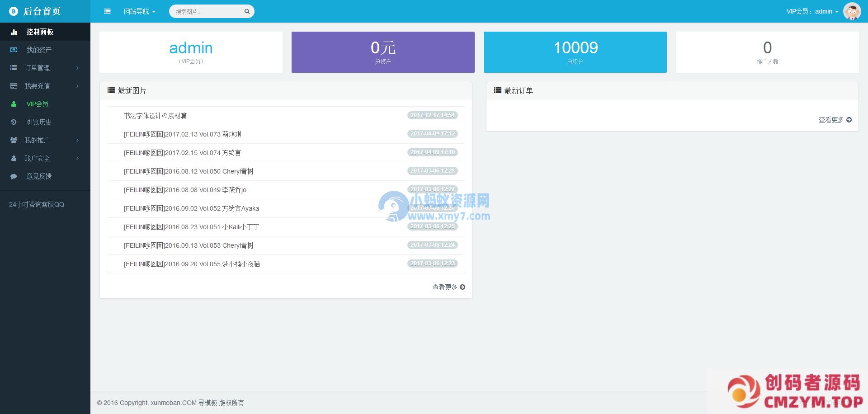Open the VIP会员 admin account dropdown

[x=812, y=12]
